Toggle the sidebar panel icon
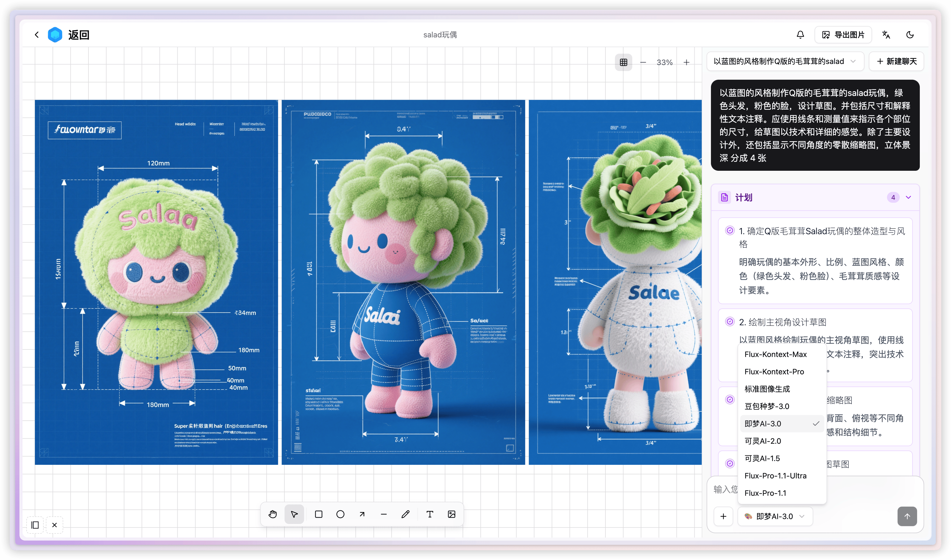The image size is (951, 560). click(35, 525)
